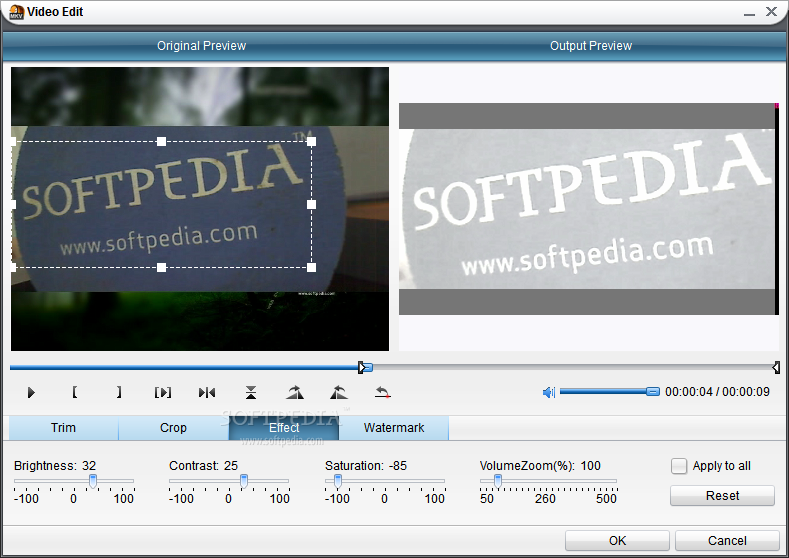This screenshot has width=789, height=558.
Task: Click the Brightness: 32 label
Action: pyautogui.click(x=55, y=466)
